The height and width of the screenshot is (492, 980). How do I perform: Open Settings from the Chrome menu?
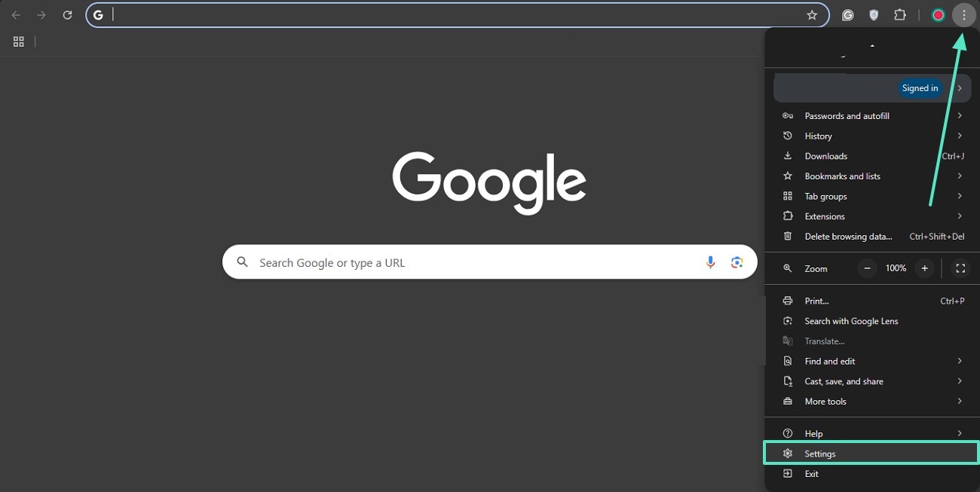click(872, 454)
